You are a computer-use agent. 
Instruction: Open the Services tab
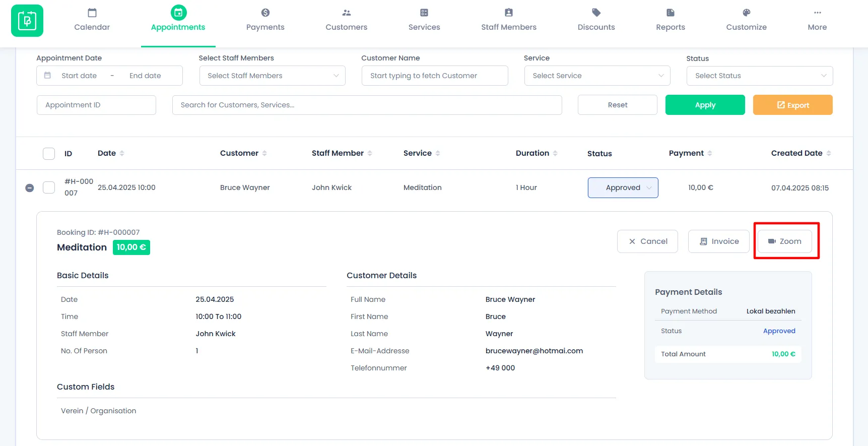tap(424, 20)
